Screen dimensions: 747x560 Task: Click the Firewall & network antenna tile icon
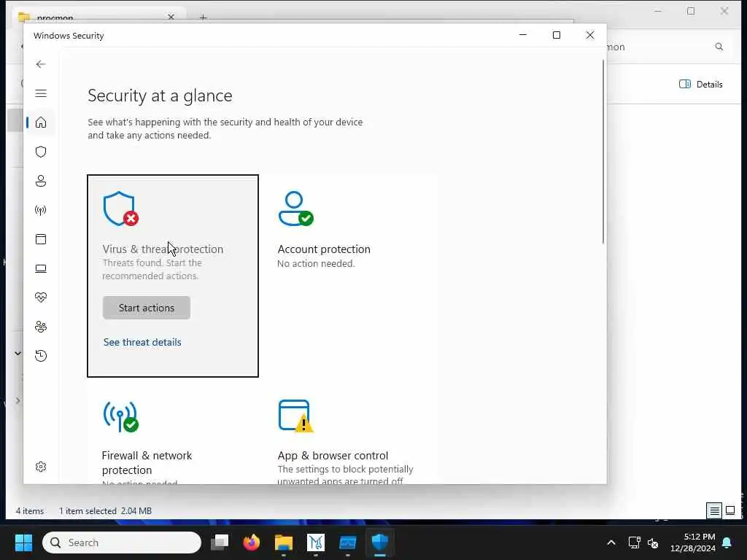[120, 416]
